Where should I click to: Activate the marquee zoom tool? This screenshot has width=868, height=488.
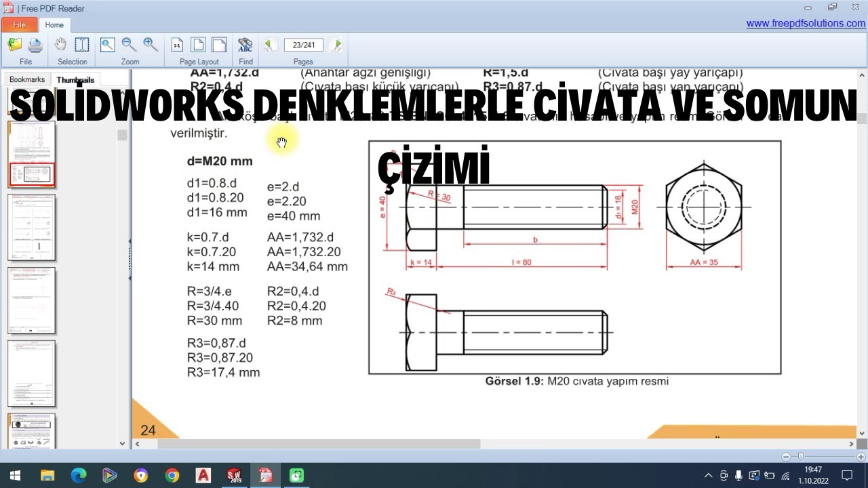coord(107,45)
